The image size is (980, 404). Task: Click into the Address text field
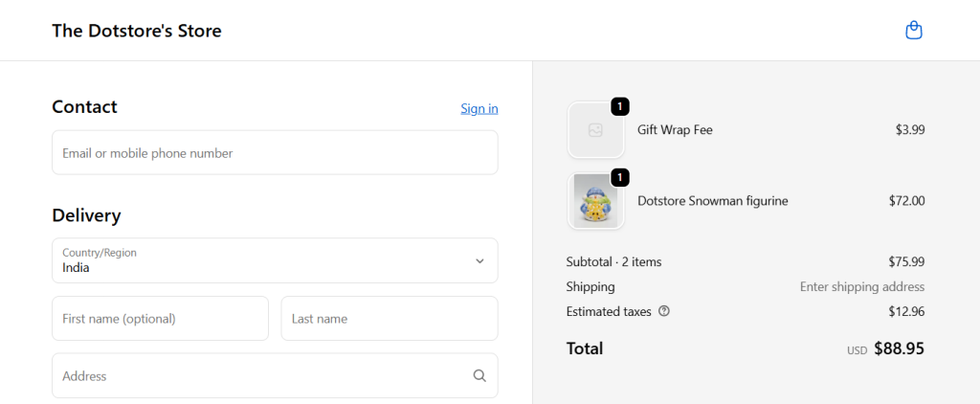pyautogui.click(x=258, y=376)
